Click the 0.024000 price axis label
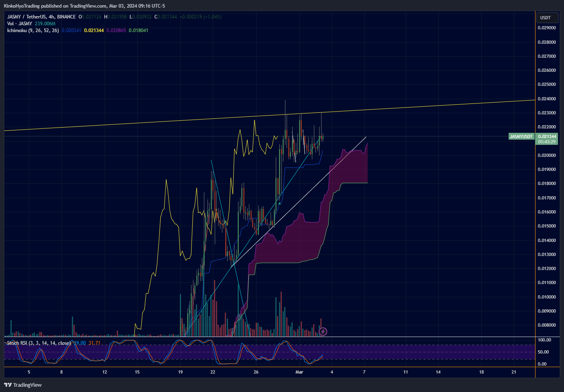This screenshot has width=564, height=392. 547,99
